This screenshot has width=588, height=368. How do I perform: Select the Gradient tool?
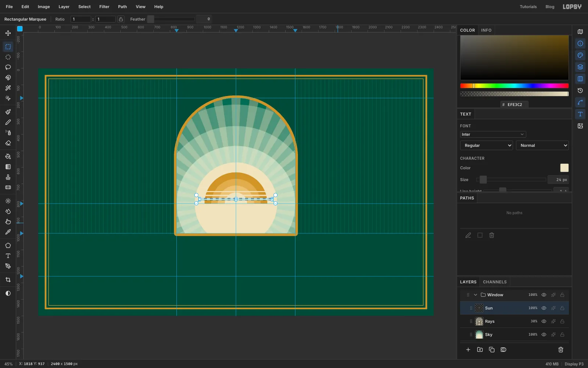pos(8,167)
